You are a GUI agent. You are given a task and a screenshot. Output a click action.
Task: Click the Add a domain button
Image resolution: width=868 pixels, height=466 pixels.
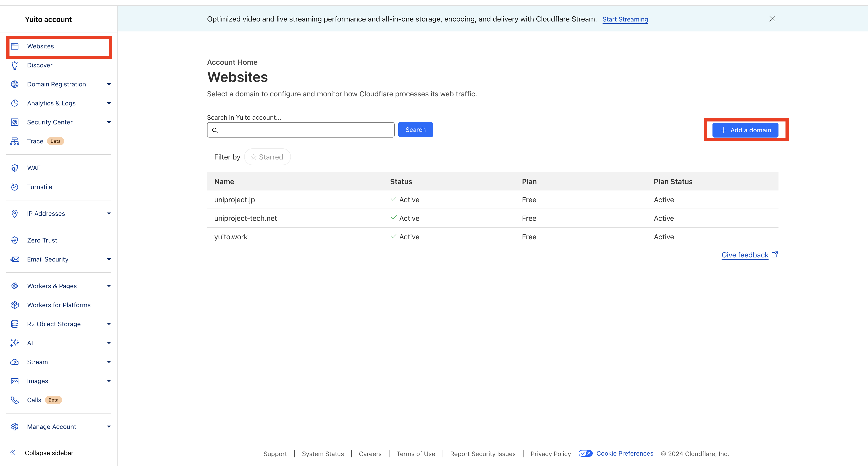click(746, 130)
